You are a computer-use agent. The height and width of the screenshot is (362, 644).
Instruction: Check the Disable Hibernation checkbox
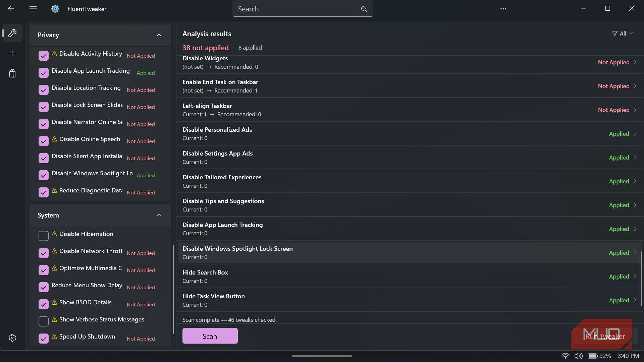(44, 236)
